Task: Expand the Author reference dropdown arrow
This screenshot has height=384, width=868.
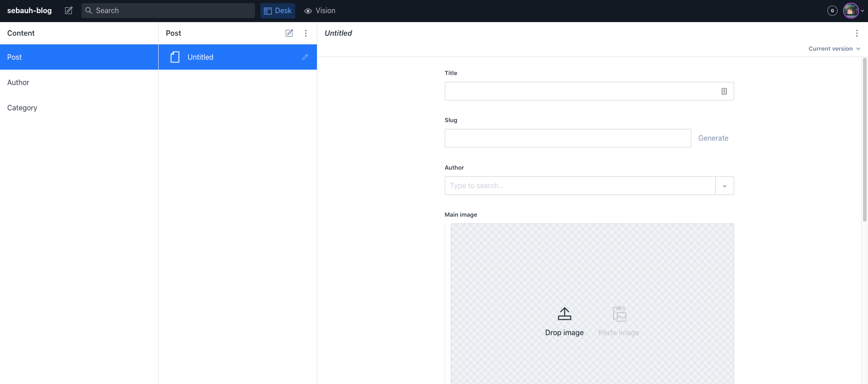Action: click(x=724, y=186)
